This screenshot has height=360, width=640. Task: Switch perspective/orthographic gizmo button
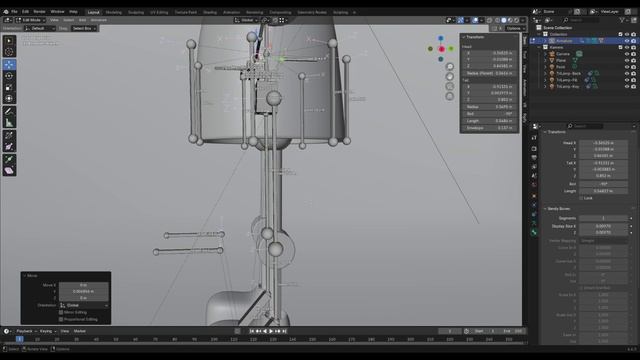click(449, 96)
